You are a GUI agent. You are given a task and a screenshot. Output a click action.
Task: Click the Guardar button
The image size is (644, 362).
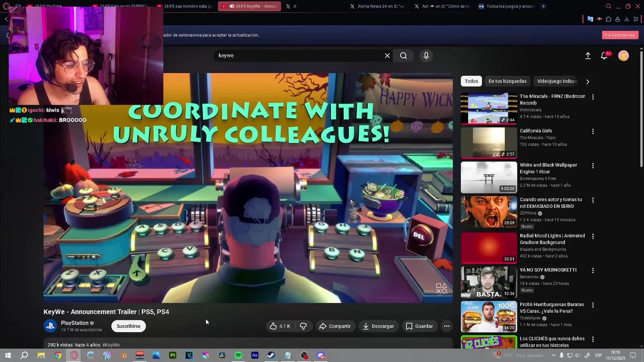point(420,326)
